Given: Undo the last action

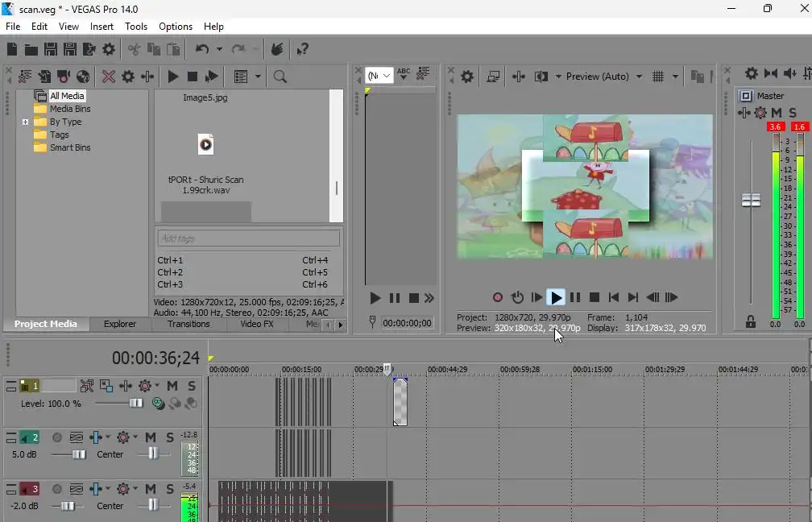Looking at the screenshot, I should pos(202,49).
